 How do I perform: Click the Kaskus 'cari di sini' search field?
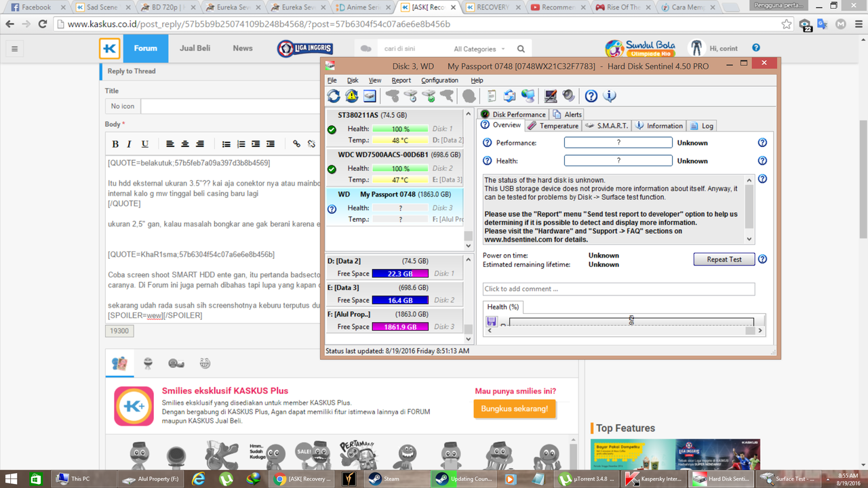(x=414, y=49)
